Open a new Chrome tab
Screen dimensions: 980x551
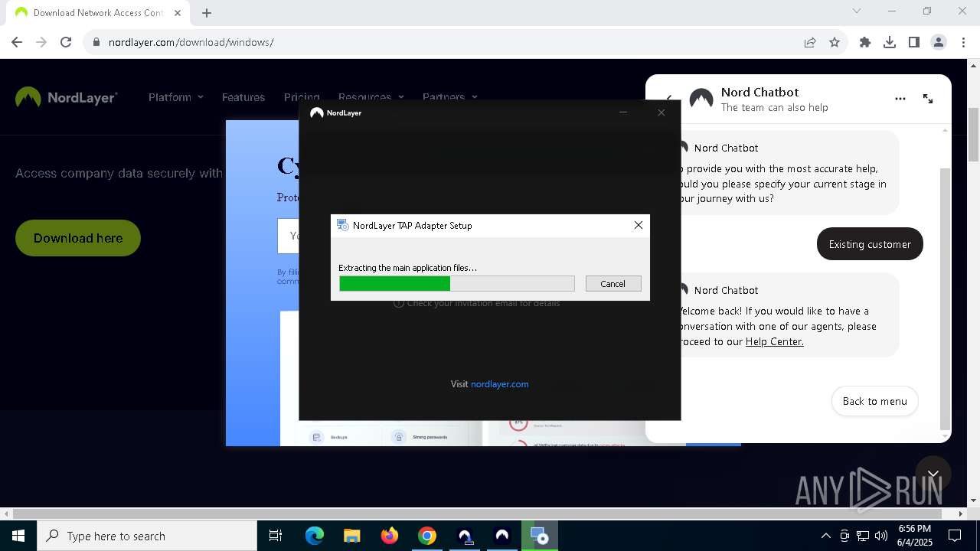tap(207, 12)
